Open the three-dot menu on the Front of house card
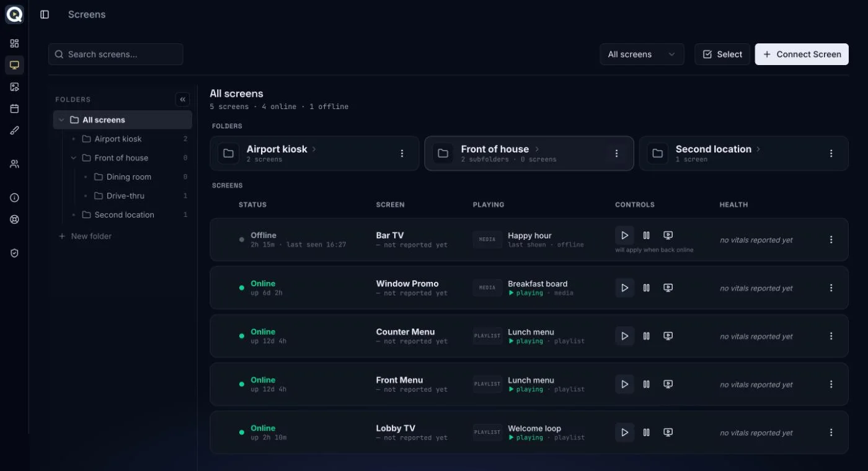868x471 pixels. coord(616,154)
